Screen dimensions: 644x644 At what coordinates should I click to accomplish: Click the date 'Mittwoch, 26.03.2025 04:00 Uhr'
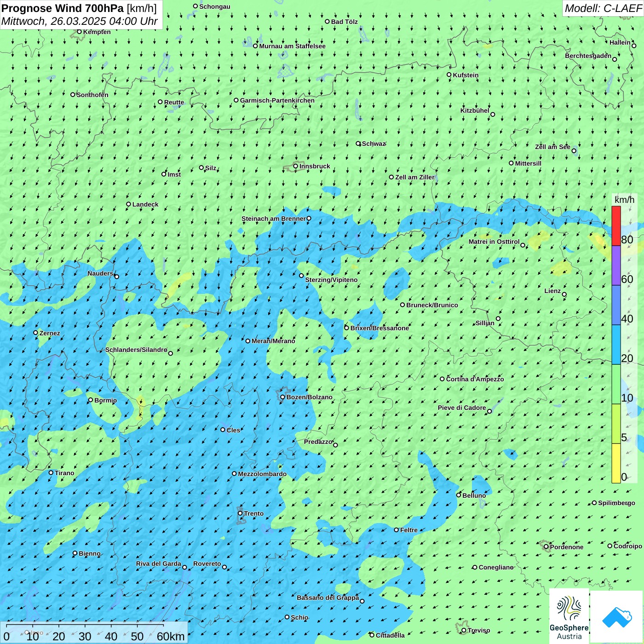pos(80,21)
